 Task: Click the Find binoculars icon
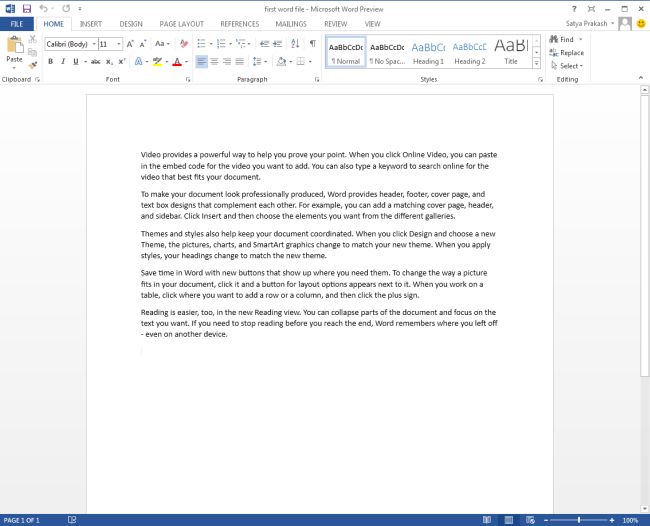coord(553,39)
